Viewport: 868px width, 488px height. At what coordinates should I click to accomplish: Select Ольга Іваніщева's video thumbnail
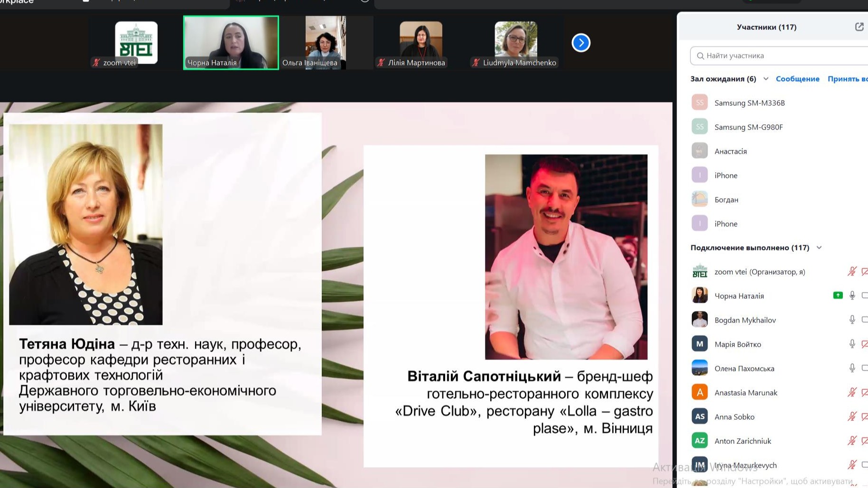pos(326,43)
